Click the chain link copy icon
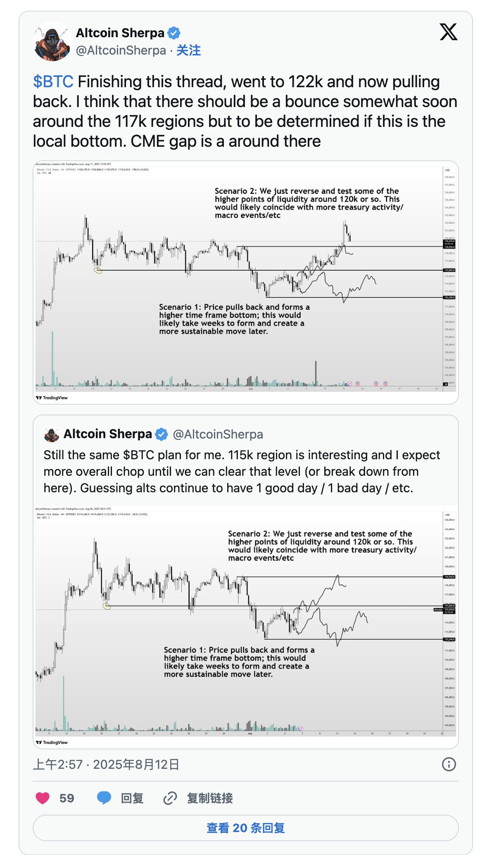Image resolution: width=480 pixels, height=868 pixels. coord(170,798)
